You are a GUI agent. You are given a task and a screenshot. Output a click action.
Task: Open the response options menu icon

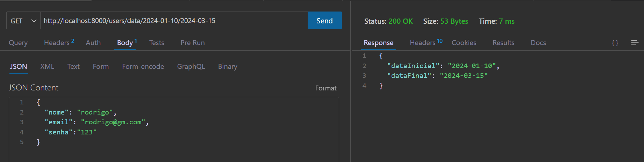(635, 43)
